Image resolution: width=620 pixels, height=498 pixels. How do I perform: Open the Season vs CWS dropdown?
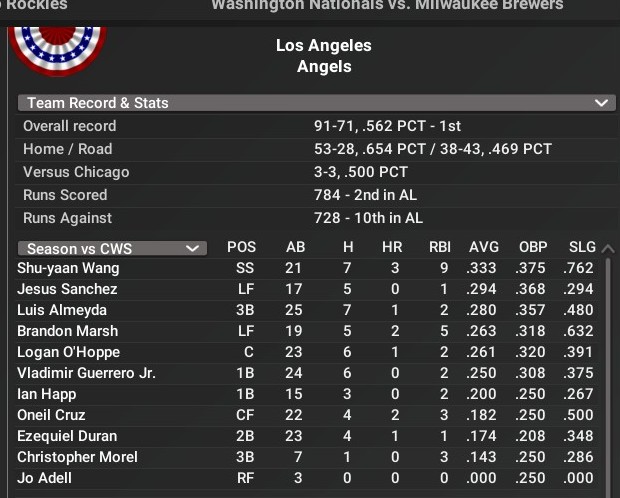[x=112, y=248]
